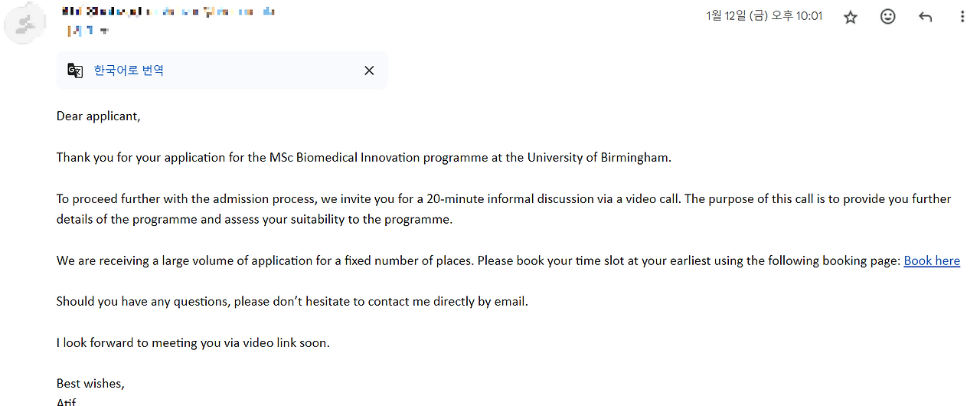Expand recipient details arrow under sender name
The image size is (980, 406).
pyautogui.click(x=105, y=31)
